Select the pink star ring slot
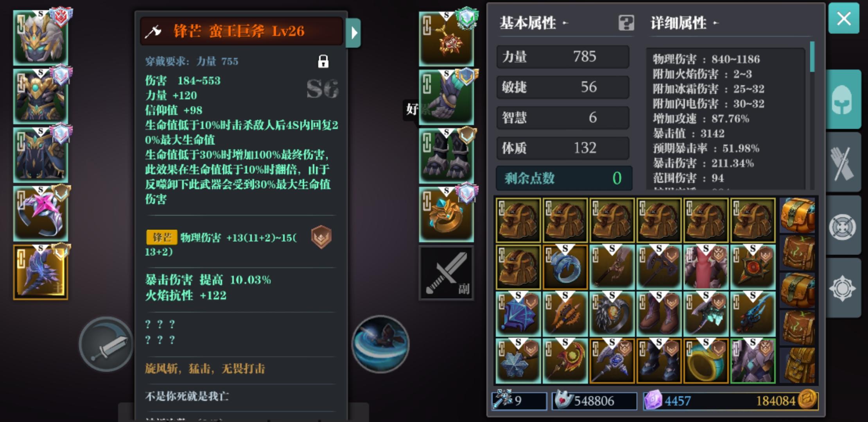 click(x=41, y=213)
